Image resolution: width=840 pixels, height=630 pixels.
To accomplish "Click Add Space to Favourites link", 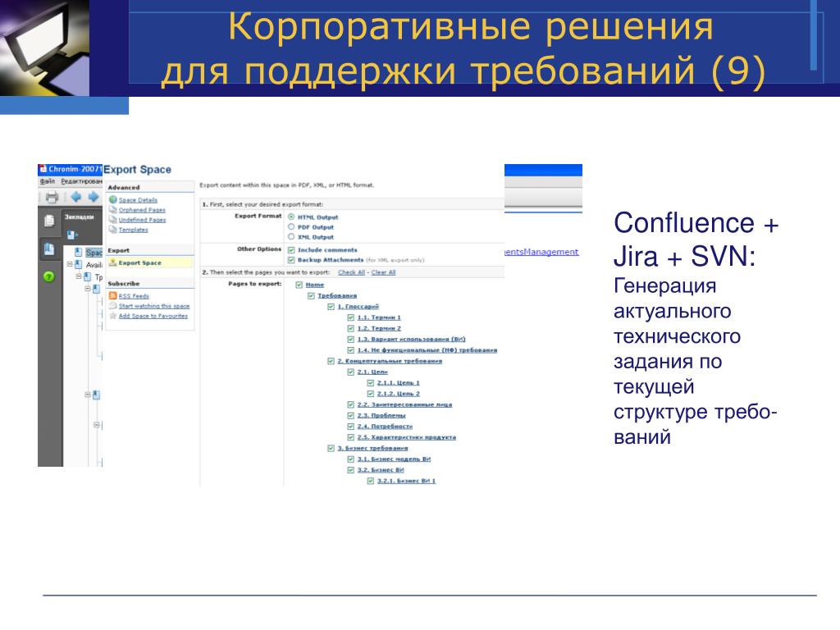I will point(153,316).
